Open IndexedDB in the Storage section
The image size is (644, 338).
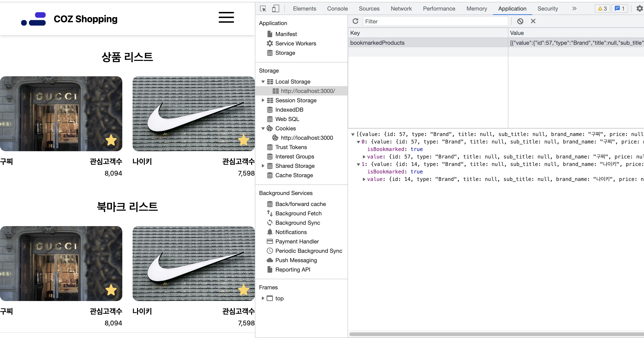pyautogui.click(x=289, y=110)
